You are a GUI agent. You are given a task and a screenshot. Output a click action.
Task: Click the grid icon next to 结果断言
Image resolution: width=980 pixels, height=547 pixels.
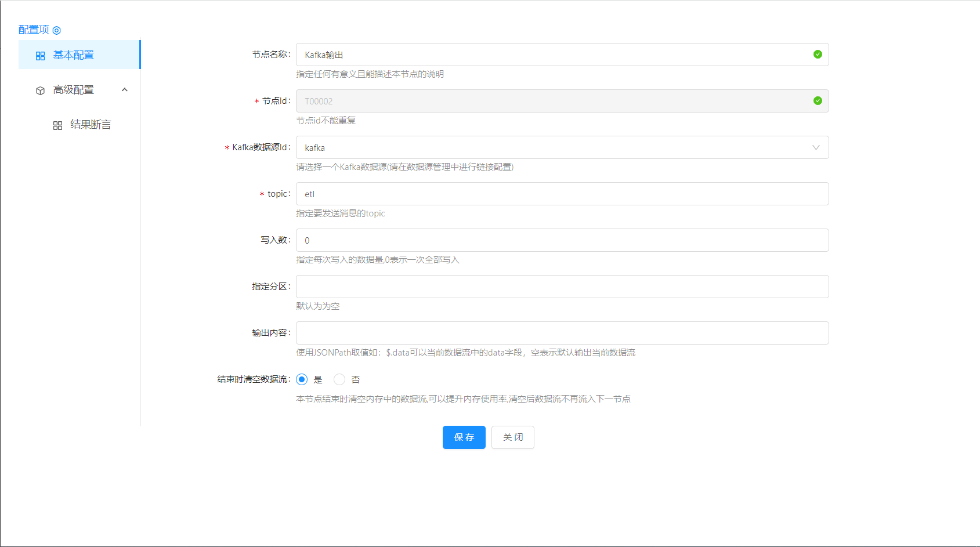pos(57,125)
